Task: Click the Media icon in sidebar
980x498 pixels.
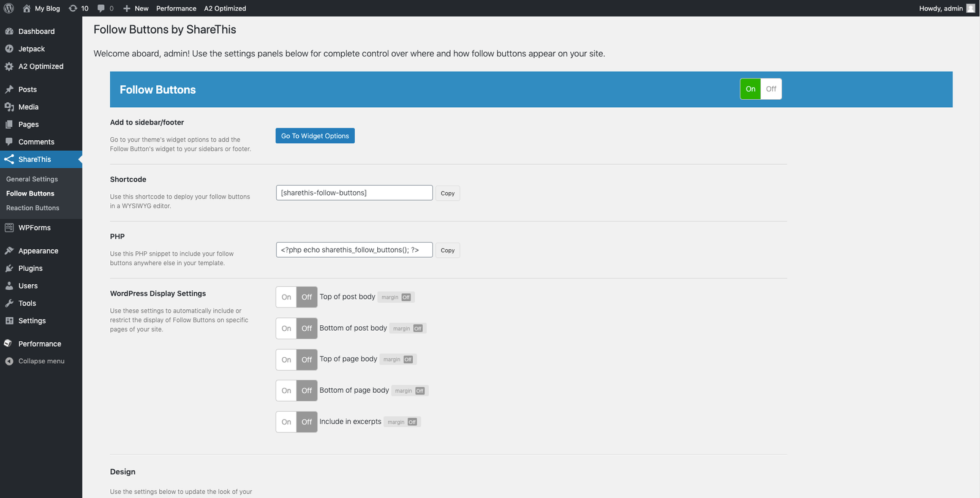Action: click(x=9, y=107)
